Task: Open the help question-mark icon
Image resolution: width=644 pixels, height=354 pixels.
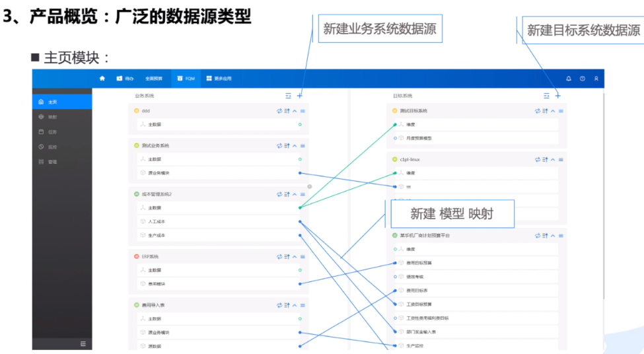Action: click(x=583, y=79)
